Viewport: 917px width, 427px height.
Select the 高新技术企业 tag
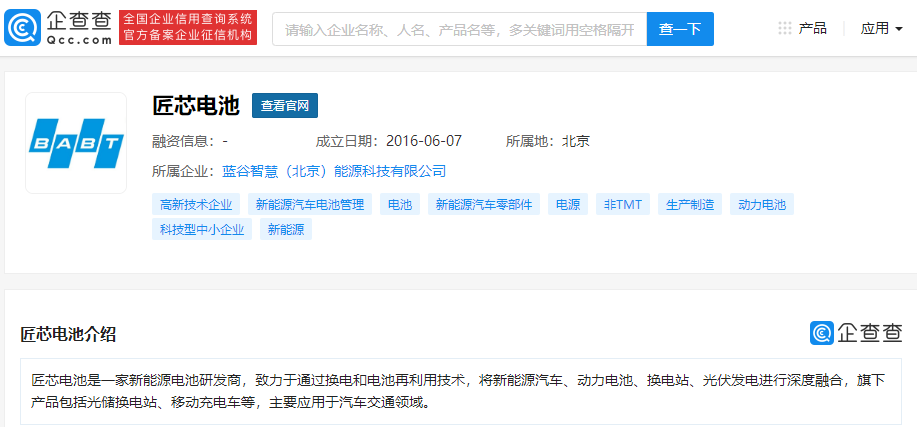(x=196, y=205)
